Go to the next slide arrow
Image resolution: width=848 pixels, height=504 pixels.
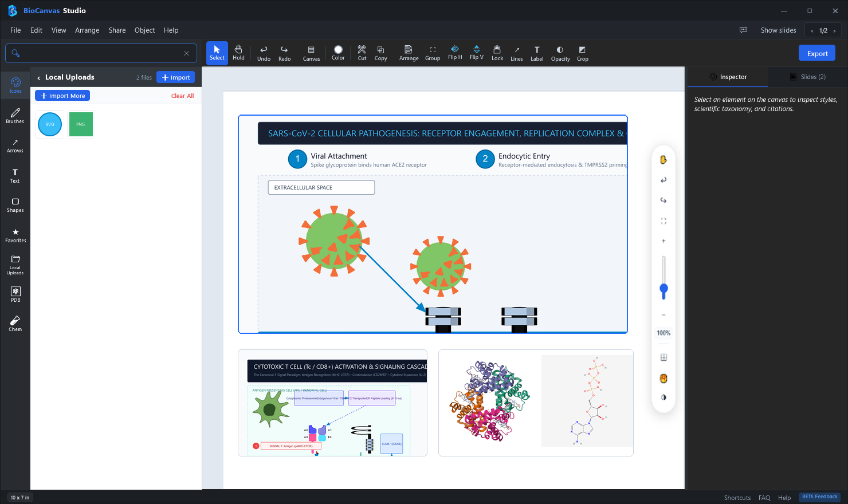pos(834,31)
